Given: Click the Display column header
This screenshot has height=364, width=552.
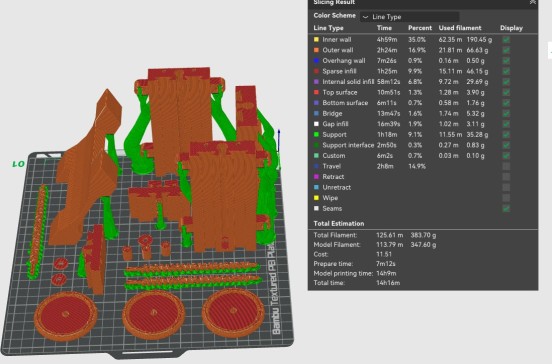Looking at the screenshot, I should click(511, 28).
